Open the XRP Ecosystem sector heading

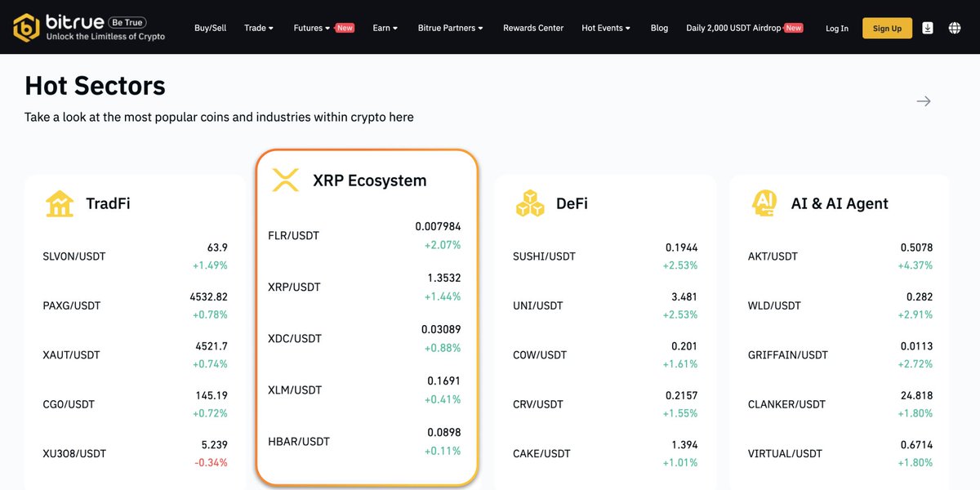(369, 180)
